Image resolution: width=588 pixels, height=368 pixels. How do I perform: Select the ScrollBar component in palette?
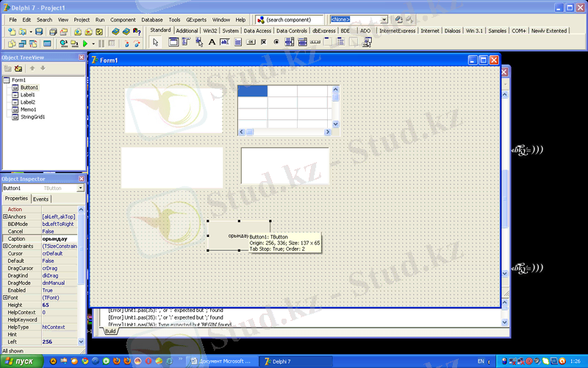click(315, 42)
